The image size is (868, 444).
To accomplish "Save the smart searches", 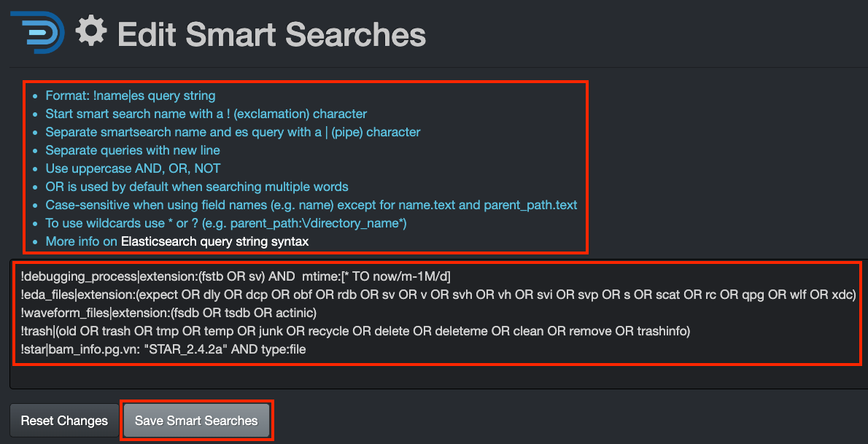I will coord(196,420).
